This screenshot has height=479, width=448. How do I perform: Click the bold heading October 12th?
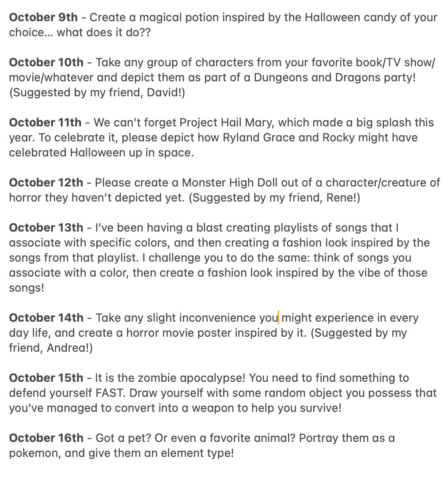click(x=46, y=182)
